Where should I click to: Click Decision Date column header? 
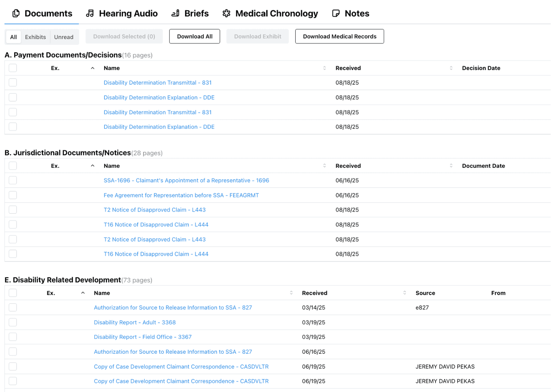(x=481, y=68)
